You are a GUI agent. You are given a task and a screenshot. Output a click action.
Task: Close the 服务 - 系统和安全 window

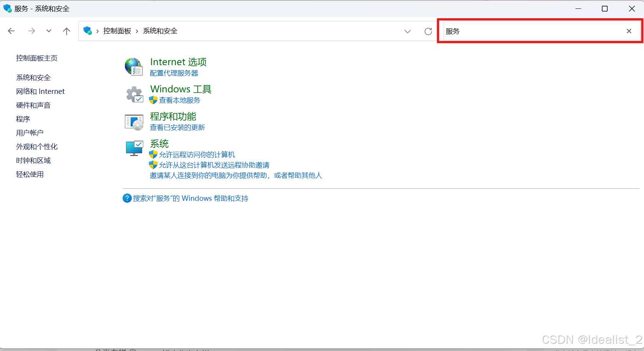[632, 8]
